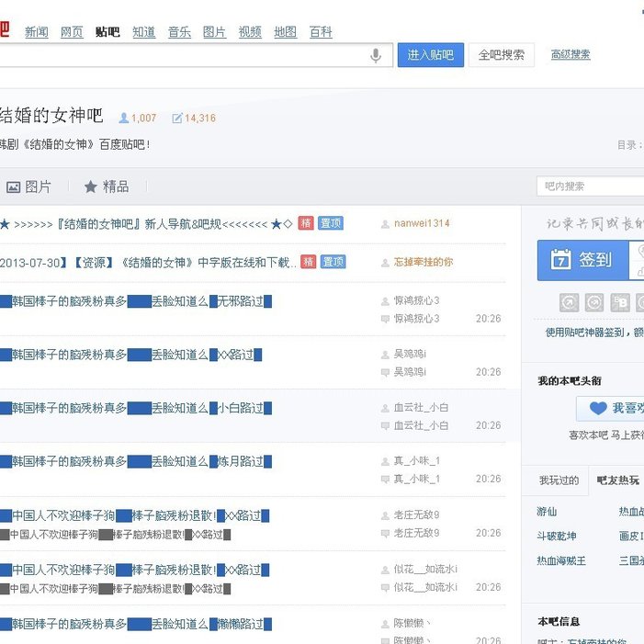Open the post ending 无邪路过
The image size is (644, 644).
pos(136,301)
